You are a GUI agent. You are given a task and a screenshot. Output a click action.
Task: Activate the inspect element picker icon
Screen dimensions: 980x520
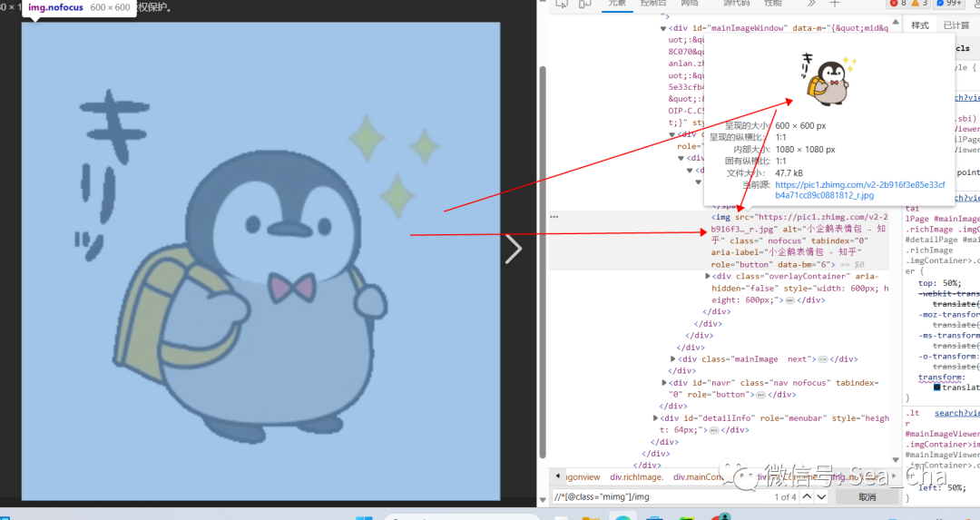click(x=562, y=4)
